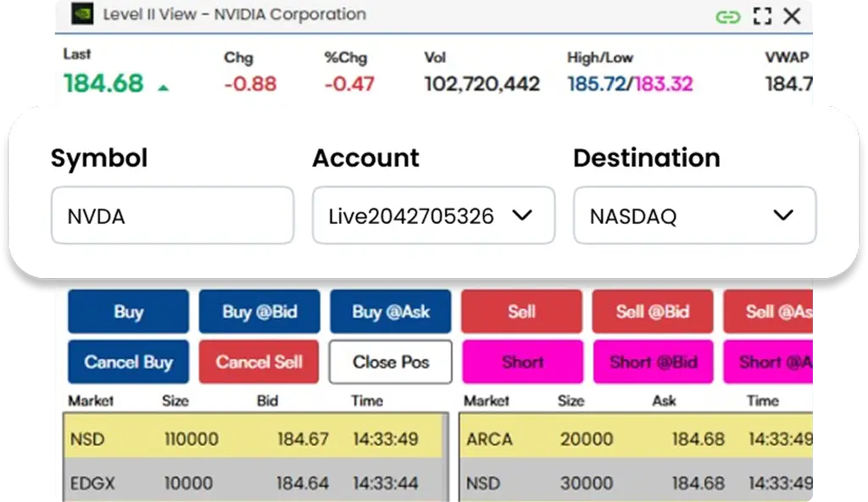Click the Cancel Buy button

click(129, 362)
